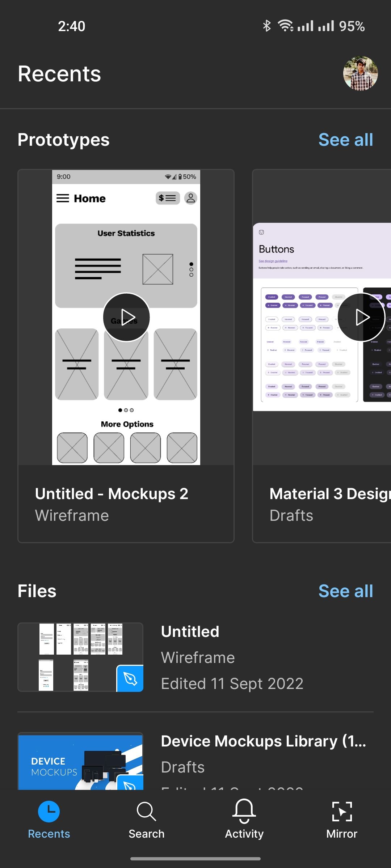Tap the Drafts label under Material 3 Design
This screenshot has height=868, width=391.
click(x=291, y=515)
